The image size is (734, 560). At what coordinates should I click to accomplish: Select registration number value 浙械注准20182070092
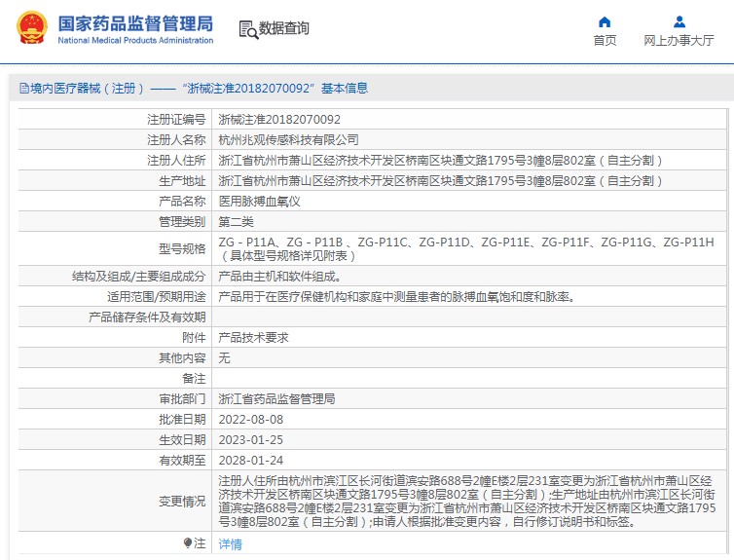pyautogui.click(x=279, y=120)
